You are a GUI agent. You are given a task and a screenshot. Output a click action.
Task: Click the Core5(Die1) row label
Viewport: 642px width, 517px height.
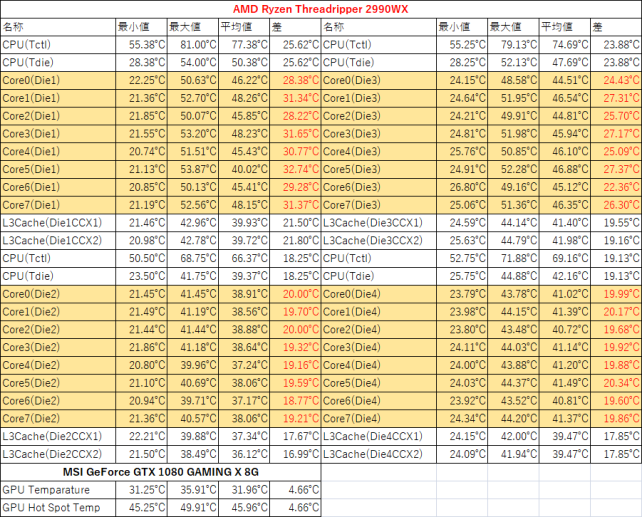pos(58,169)
